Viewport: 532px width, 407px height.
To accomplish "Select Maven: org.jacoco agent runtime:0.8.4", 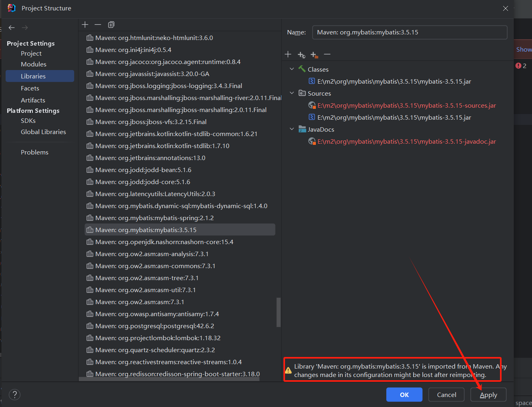I will point(168,62).
